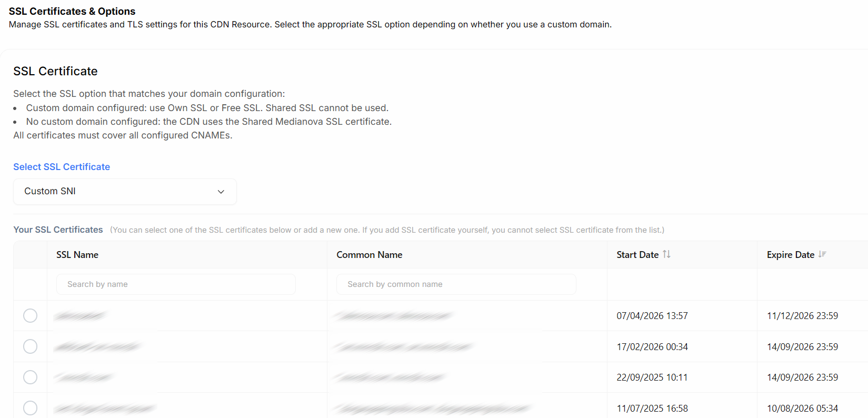Select certificate starting 07/04/2026 13:57

click(31, 316)
